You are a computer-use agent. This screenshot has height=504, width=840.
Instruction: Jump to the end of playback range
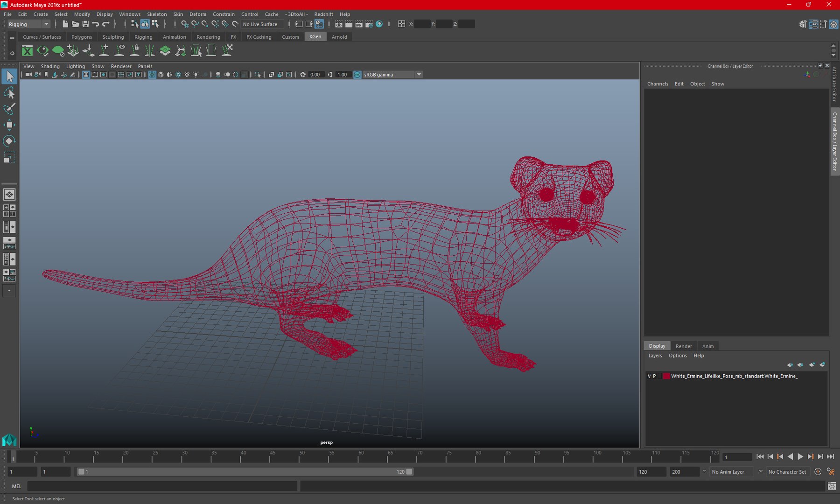[831, 457]
